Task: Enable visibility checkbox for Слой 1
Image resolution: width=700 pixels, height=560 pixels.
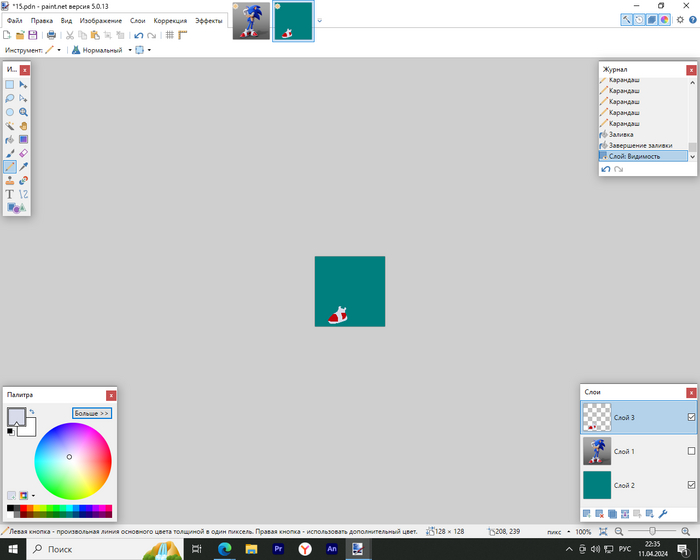Action: coord(691,451)
